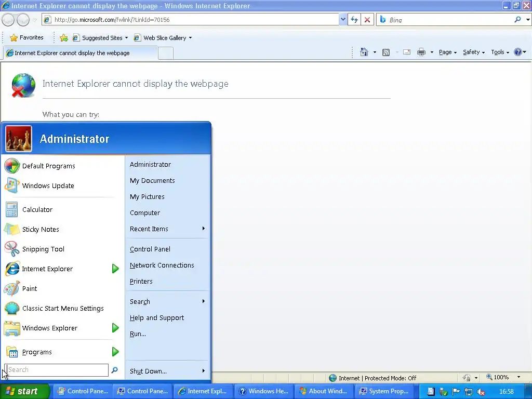The height and width of the screenshot is (399, 532).
Task: Click the IE Back navigation button
Action: 8,20
